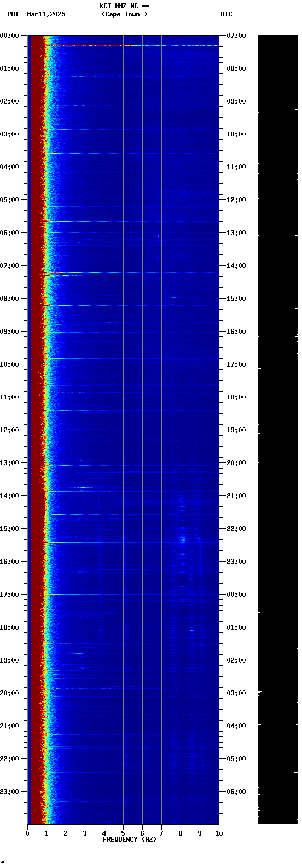Viewport: 302px width, 868px height.
Task: Click the PDT '12:00' time label
Action: pyautogui.click(x=9, y=430)
